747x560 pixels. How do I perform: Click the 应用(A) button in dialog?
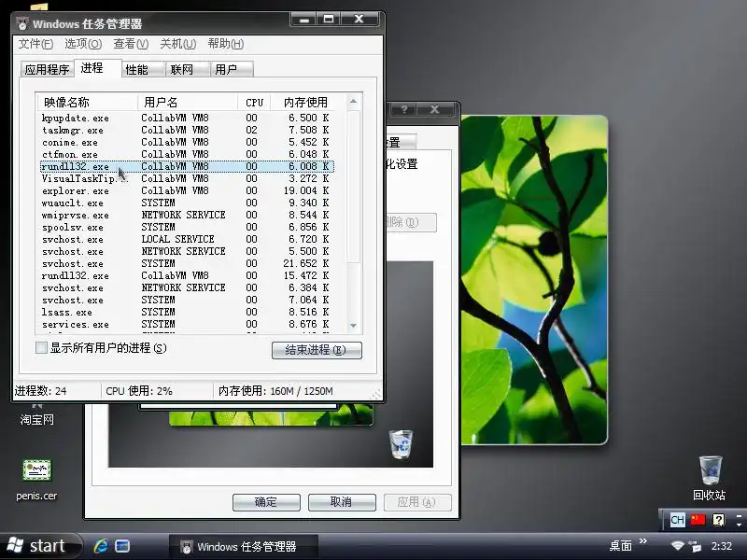click(x=416, y=502)
